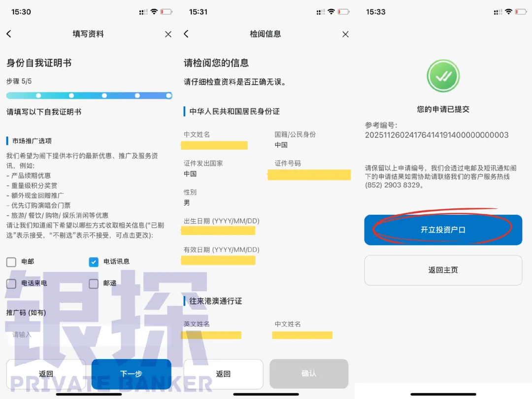532x399 pixels.
Task: Close the 填写资料 screen
Action: click(x=168, y=34)
